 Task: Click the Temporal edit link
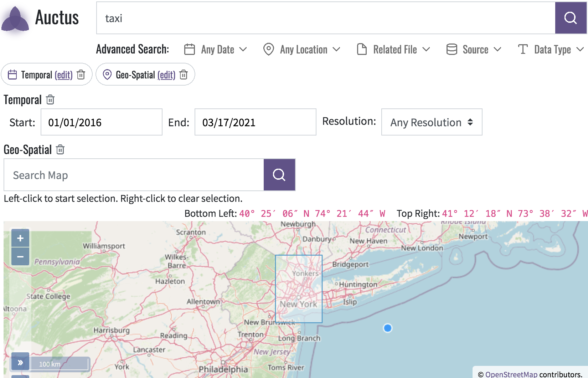pyautogui.click(x=64, y=75)
